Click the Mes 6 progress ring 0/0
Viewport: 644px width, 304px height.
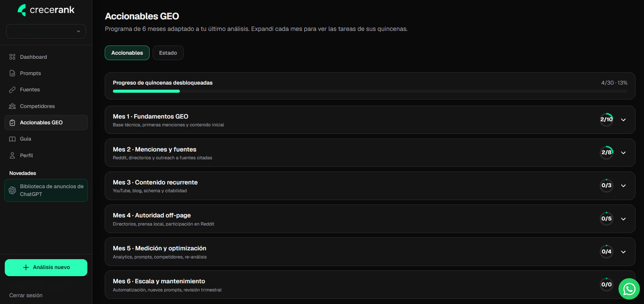point(607,285)
